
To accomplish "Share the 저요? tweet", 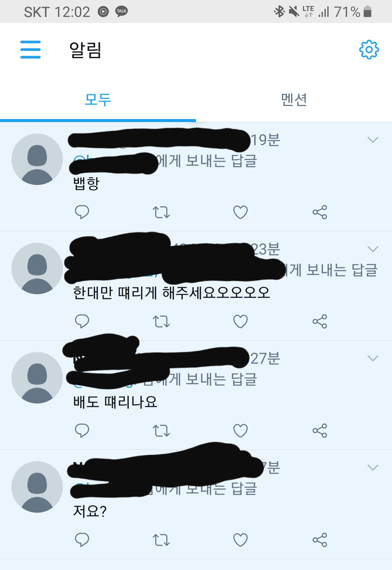I will click(320, 540).
